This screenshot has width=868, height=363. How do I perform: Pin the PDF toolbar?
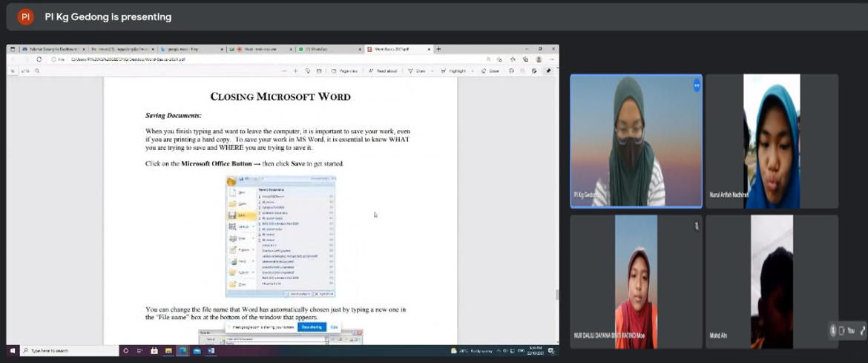pos(548,71)
